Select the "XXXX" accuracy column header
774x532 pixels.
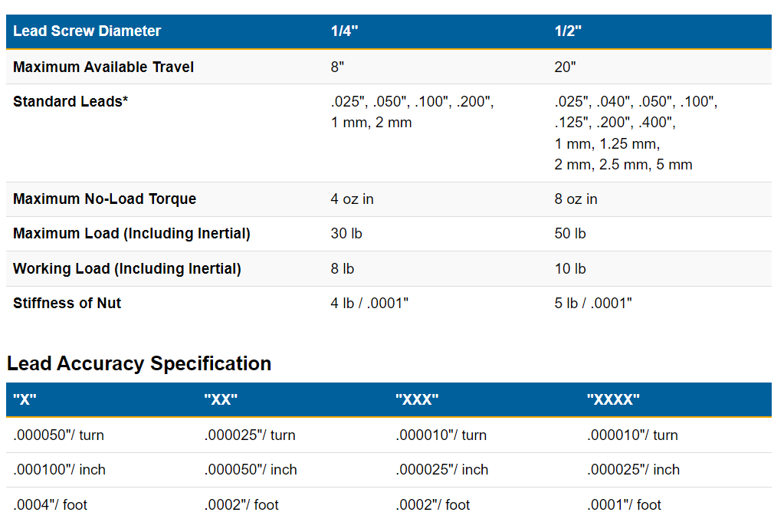[613, 399]
